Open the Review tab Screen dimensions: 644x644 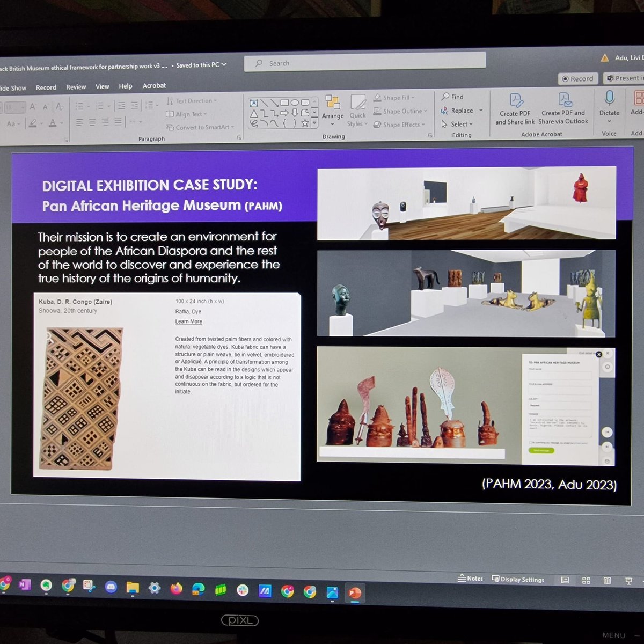[76, 87]
